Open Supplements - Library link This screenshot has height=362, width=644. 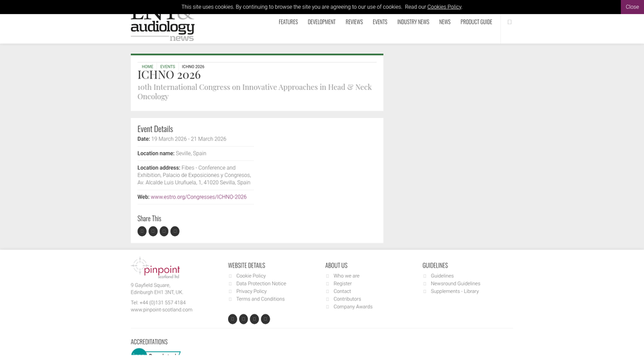click(x=455, y=292)
